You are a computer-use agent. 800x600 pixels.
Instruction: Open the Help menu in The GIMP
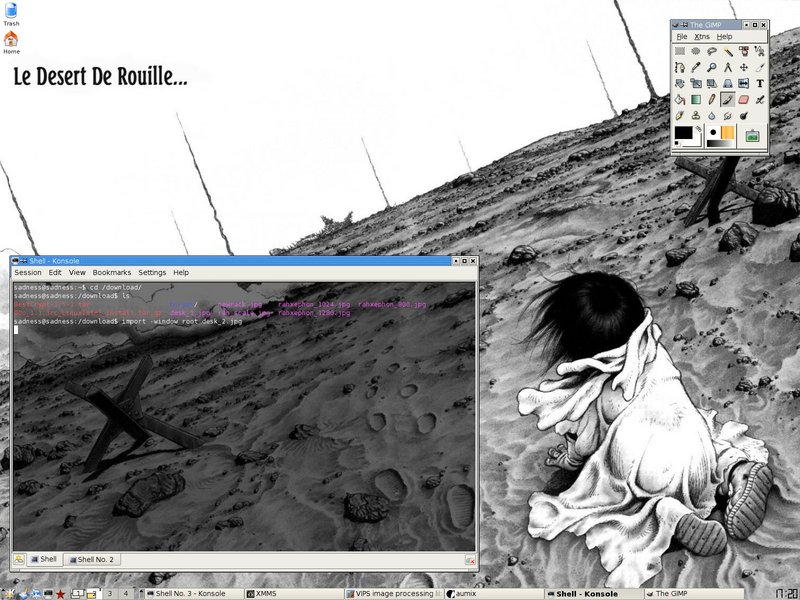click(724, 37)
